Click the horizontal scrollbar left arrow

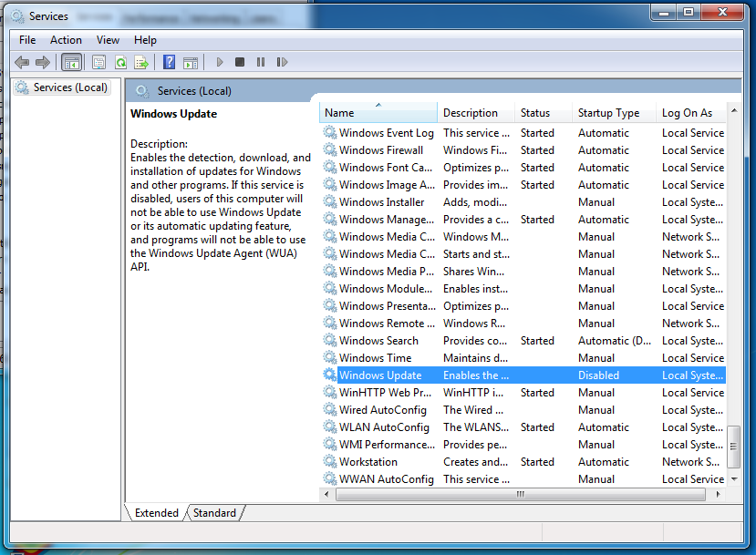point(326,494)
